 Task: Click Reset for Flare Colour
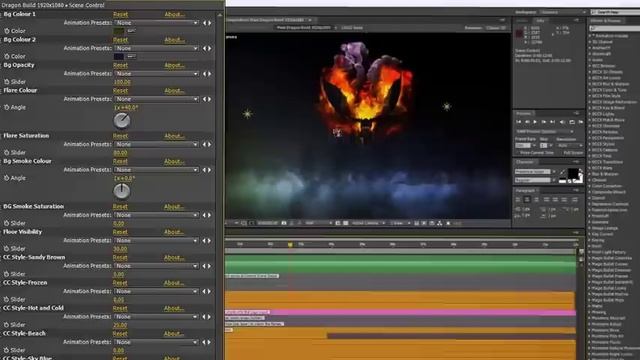click(x=120, y=91)
